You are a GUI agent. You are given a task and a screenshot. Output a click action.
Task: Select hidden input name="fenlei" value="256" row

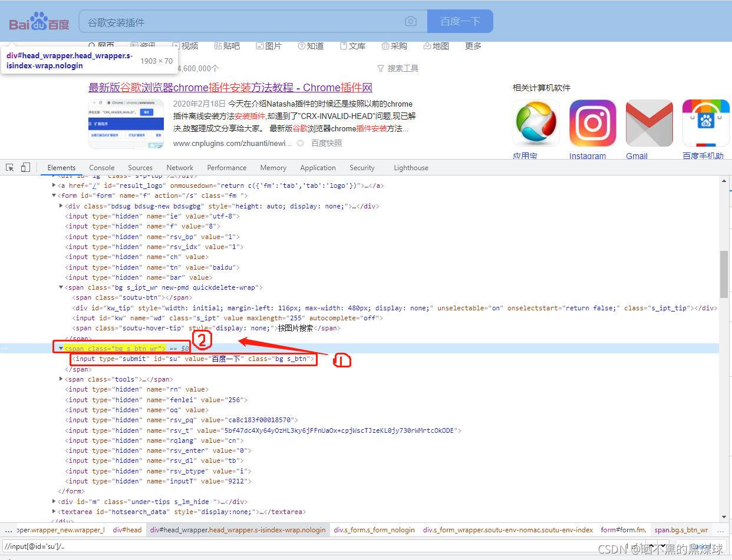coord(156,400)
